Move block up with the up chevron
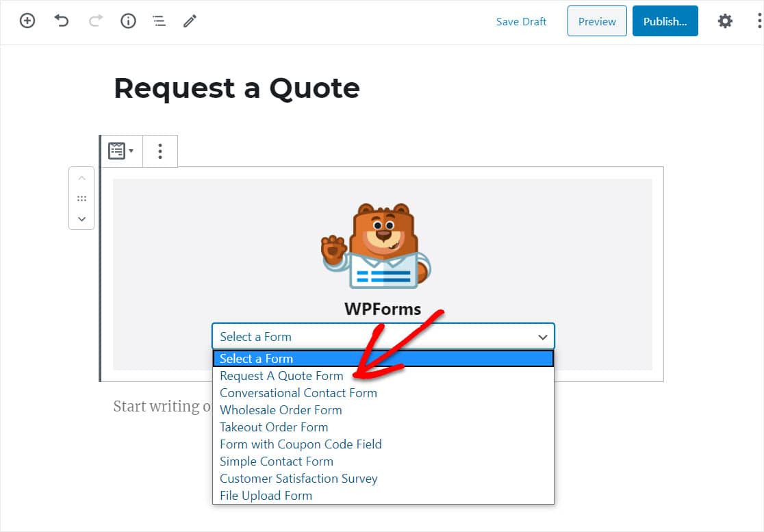 [x=82, y=178]
